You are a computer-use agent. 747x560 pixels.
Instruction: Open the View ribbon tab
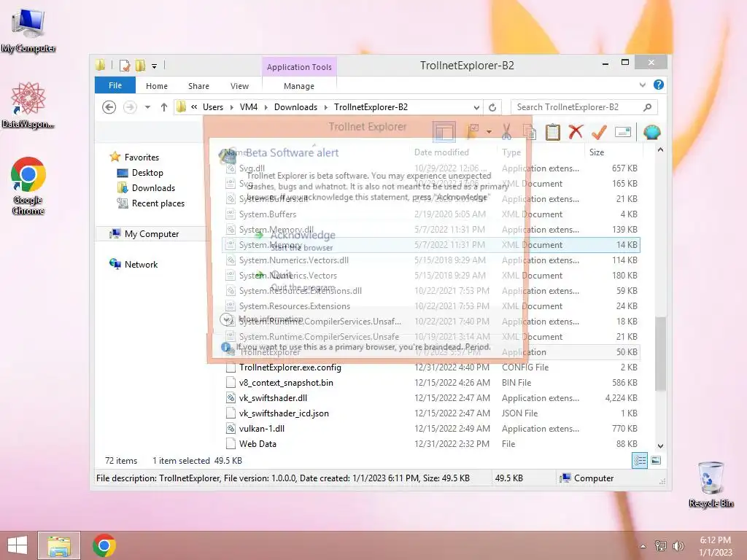coord(239,86)
